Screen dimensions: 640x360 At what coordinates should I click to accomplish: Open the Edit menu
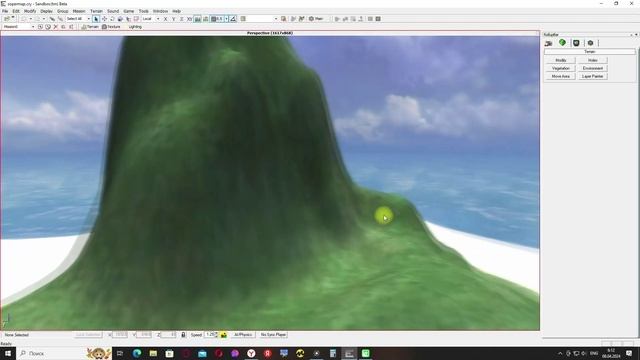pos(16,11)
